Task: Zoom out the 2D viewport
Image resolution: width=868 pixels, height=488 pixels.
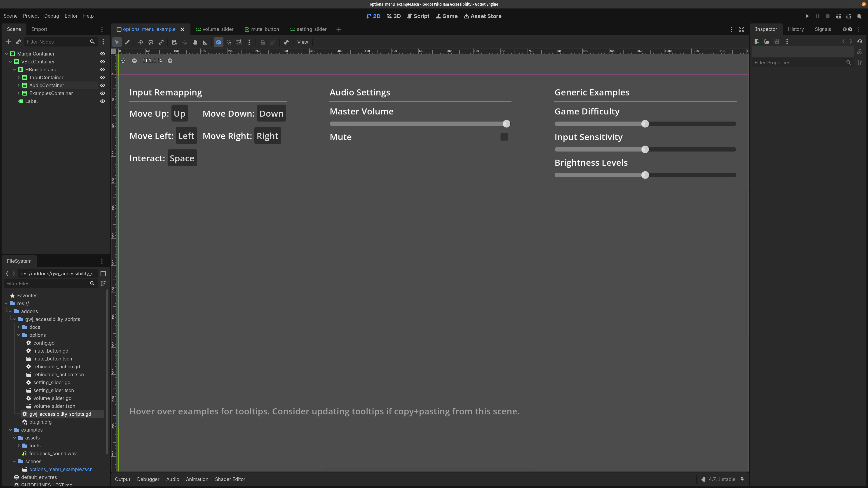Action: [134, 60]
